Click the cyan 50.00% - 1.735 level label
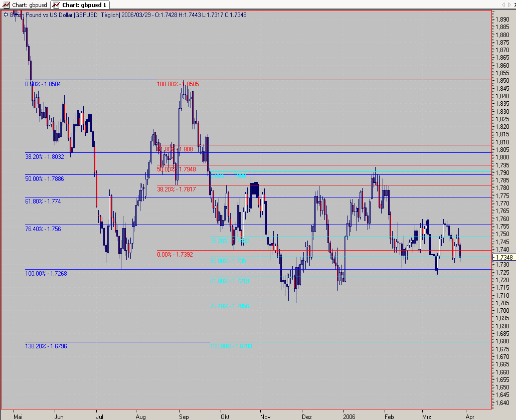Image resolution: width=516 pixels, height=420 pixels. click(x=228, y=261)
